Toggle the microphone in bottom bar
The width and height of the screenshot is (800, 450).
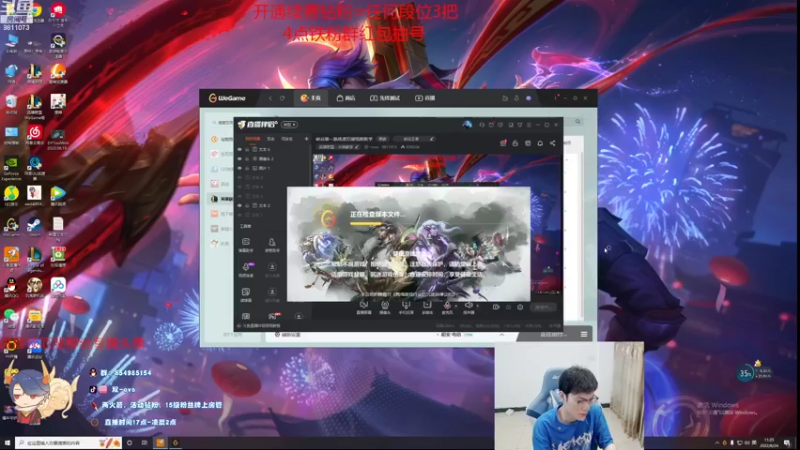[447, 307]
